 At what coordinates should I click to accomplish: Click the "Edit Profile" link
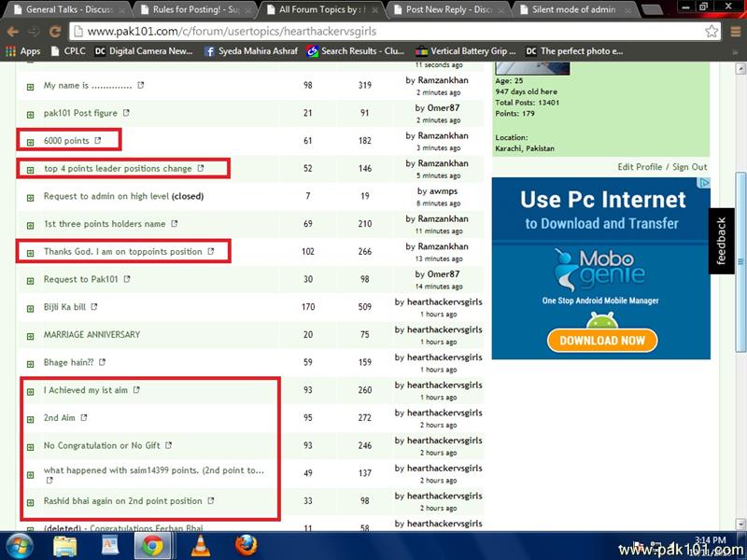[x=640, y=167]
